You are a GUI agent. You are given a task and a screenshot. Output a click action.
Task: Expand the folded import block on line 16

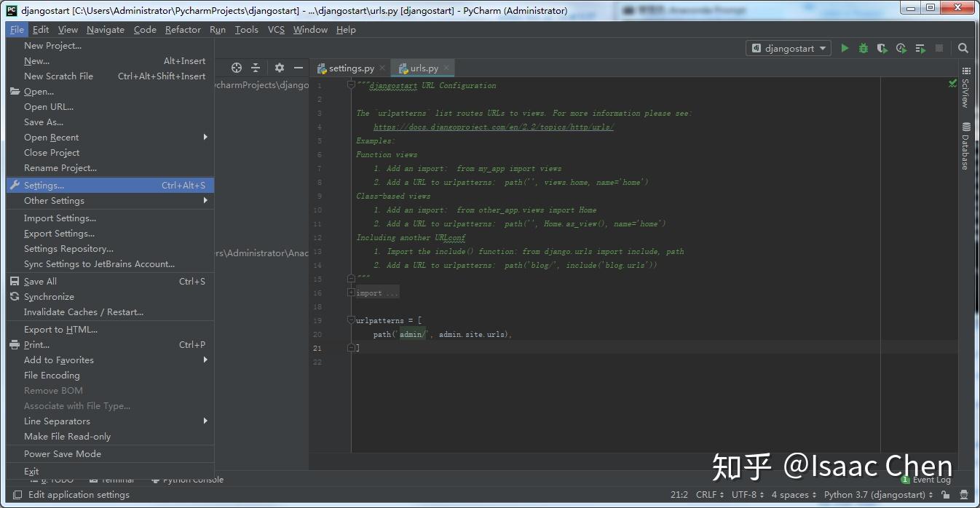(351, 293)
